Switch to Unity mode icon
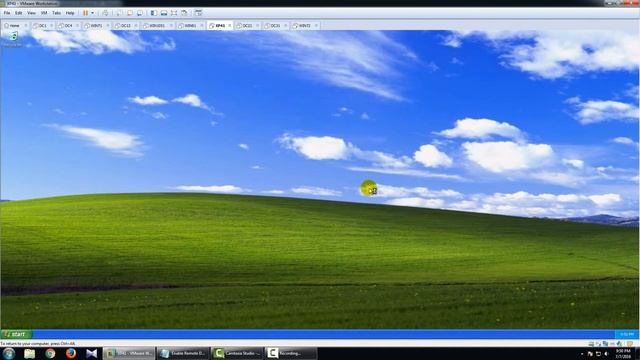Viewport: 640px width, 360px height. [184, 13]
